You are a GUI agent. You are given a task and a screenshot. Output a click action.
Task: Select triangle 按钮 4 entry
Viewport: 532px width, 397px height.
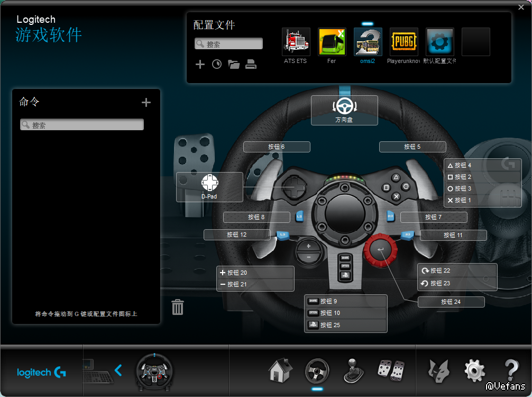[482, 165]
